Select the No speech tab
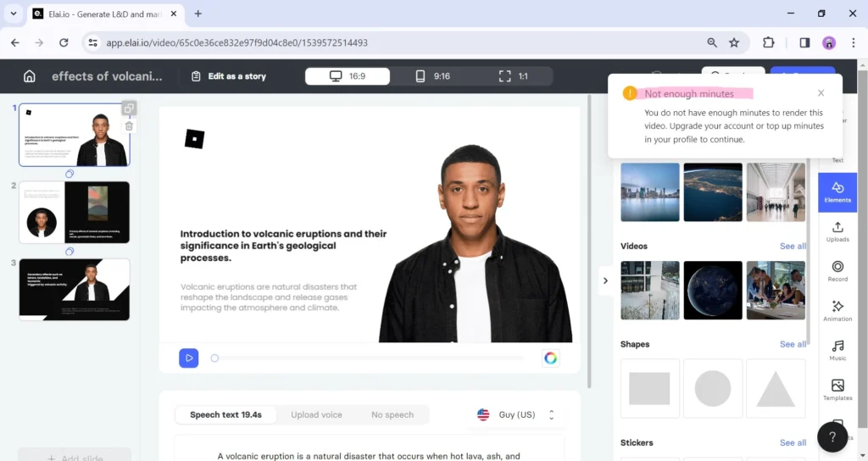Viewport: 868px width, 461px height. [x=392, y=414]
